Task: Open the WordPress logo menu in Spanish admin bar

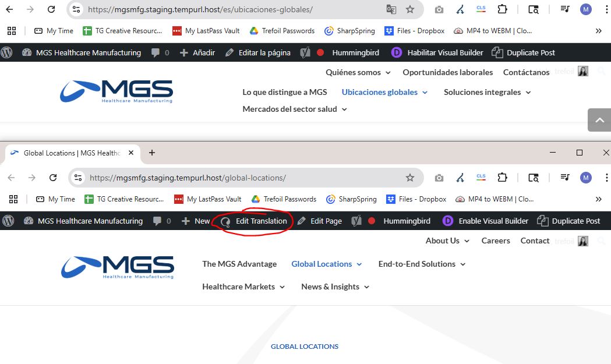Action: click(6, 52)
